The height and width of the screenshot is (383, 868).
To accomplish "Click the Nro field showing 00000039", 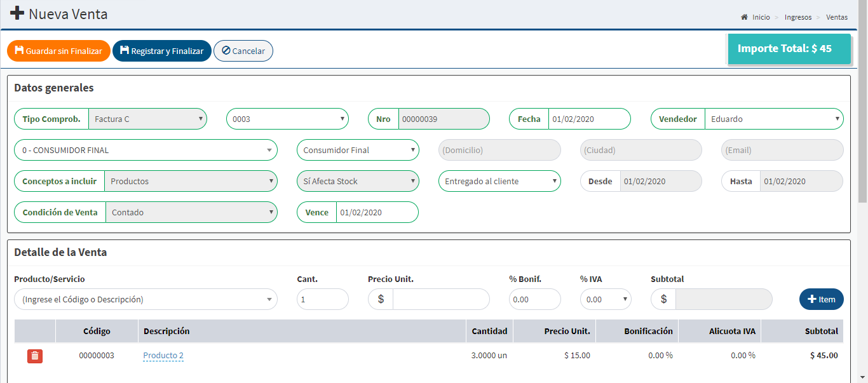I will click(x=444, y=119).
